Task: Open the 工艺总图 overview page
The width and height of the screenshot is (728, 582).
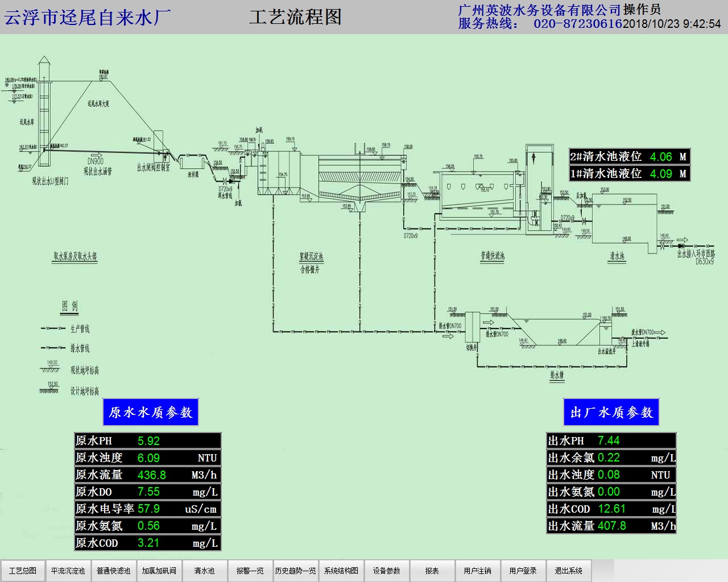Action: 23,571
